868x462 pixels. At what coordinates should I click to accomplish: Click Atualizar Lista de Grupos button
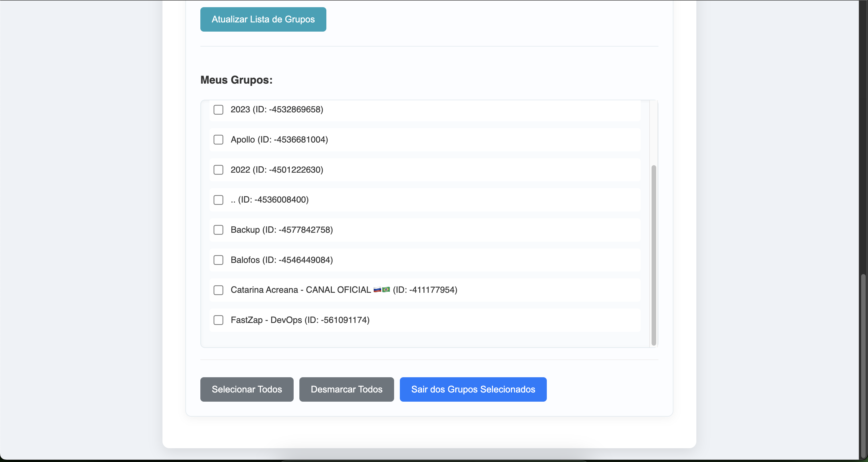coord(263,19)
